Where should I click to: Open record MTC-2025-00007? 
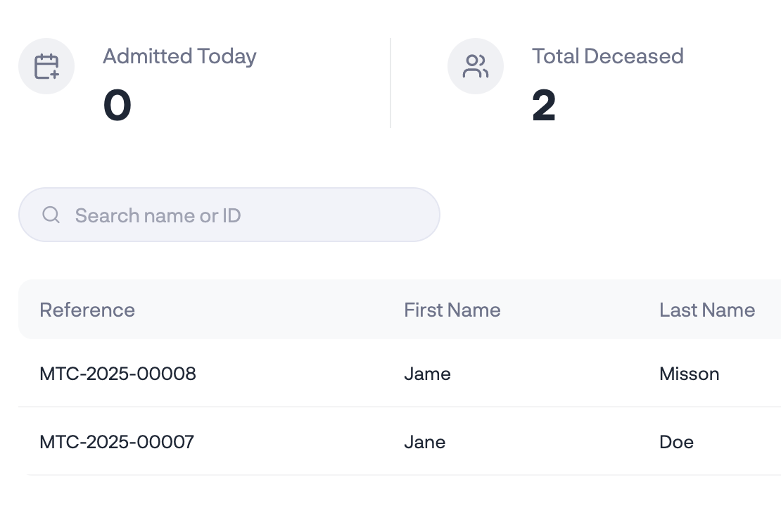pos(117,442)
